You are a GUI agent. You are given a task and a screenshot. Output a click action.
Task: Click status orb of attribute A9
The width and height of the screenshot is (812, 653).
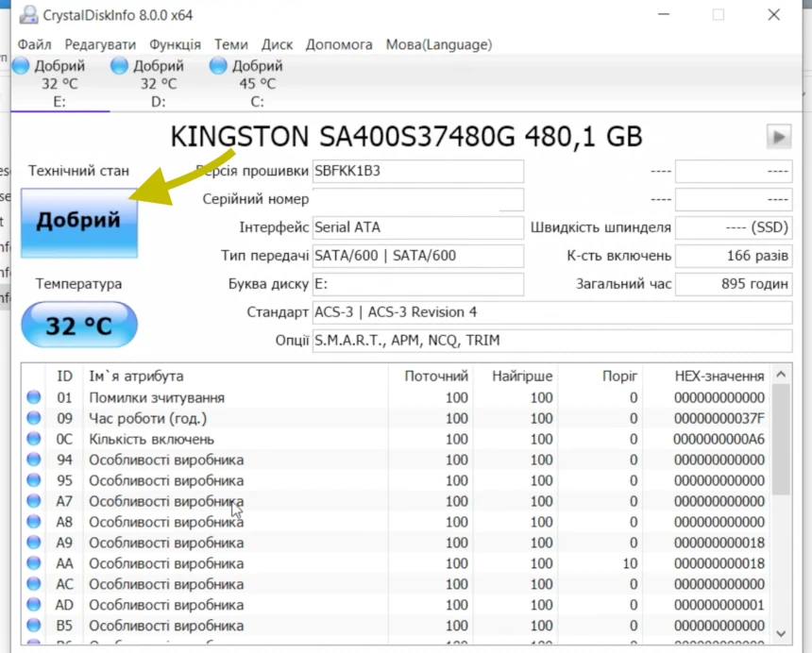(x=34, y=543)
